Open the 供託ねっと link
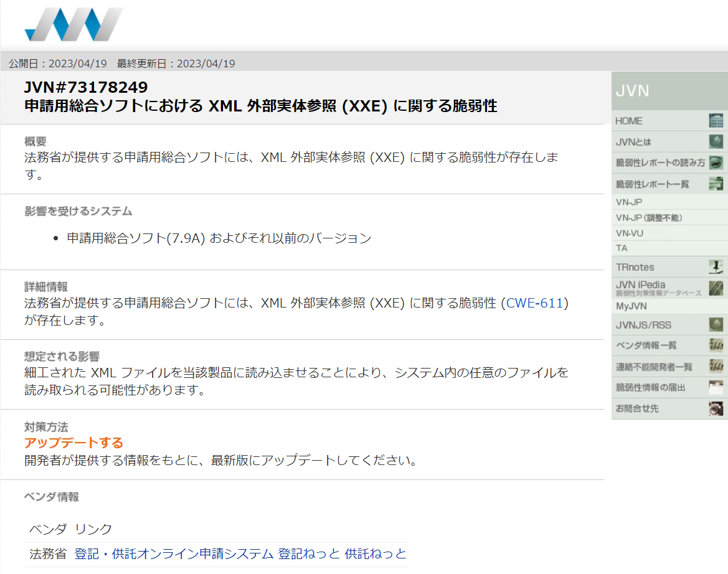This screenshot has width=728, height=574. click(x=375, y=553)
